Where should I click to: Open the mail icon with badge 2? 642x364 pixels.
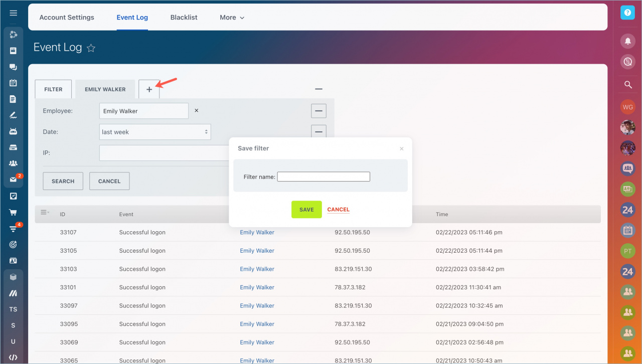(14, 179)
